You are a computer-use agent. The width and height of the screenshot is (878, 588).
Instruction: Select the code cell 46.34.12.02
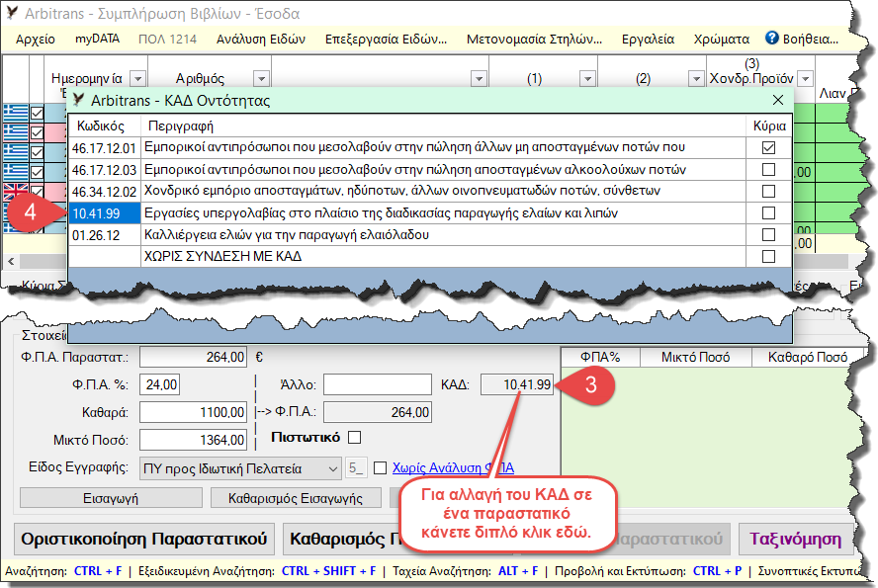[104, 192]
